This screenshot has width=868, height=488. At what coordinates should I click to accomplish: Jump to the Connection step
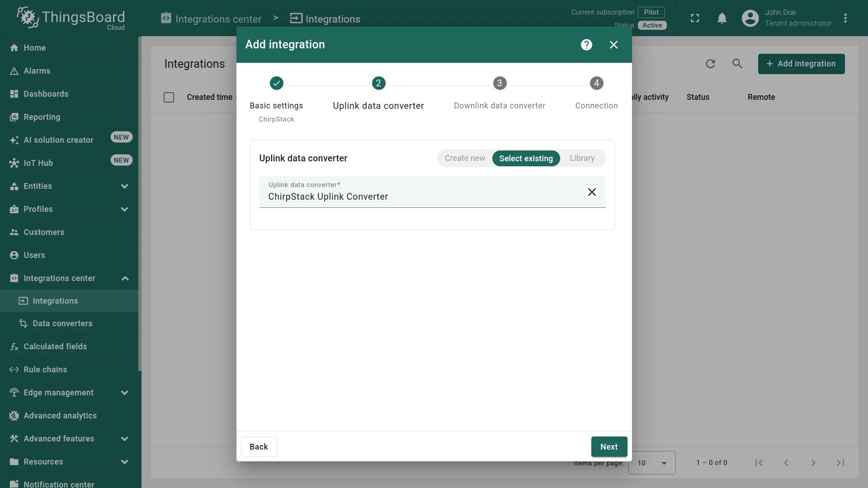[596, 94]
